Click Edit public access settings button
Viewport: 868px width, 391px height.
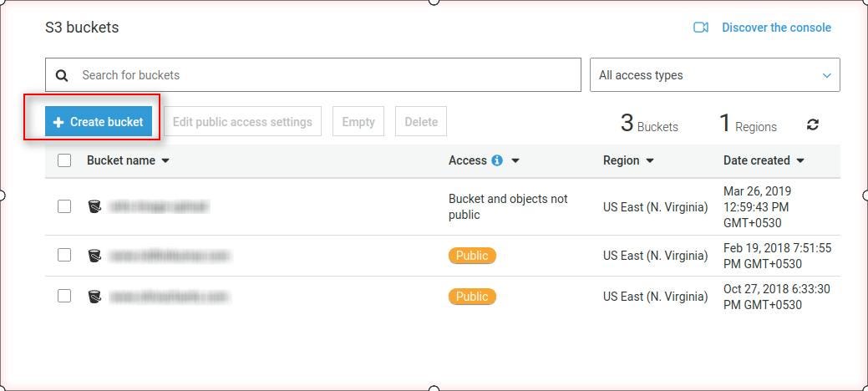coord(242,122)
